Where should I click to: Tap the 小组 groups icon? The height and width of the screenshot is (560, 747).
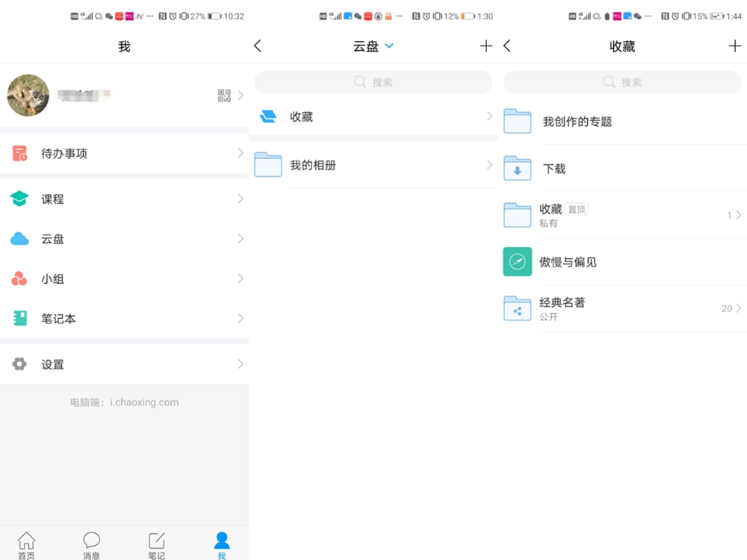(19, 279)
